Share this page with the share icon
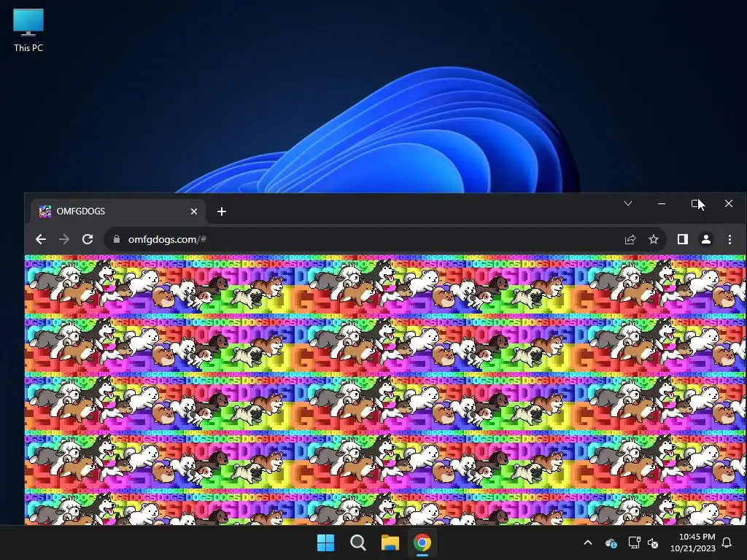Image resolution: width=747 pixels, height=560 pixels. [x=630, y=239]
